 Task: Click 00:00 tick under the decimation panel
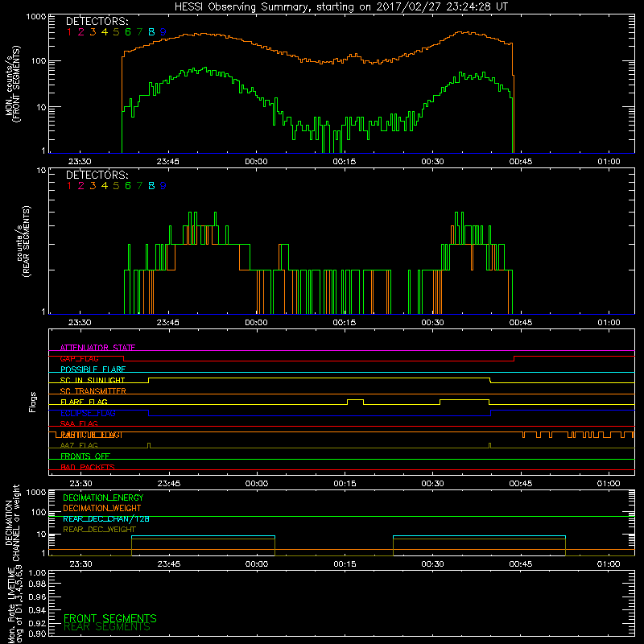click(257, 564)
